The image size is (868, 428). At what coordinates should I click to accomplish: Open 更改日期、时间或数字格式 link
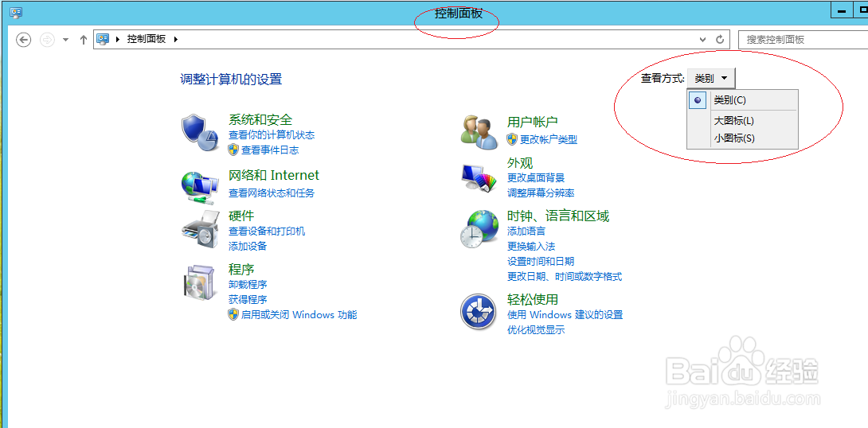[x=565, y=277]
